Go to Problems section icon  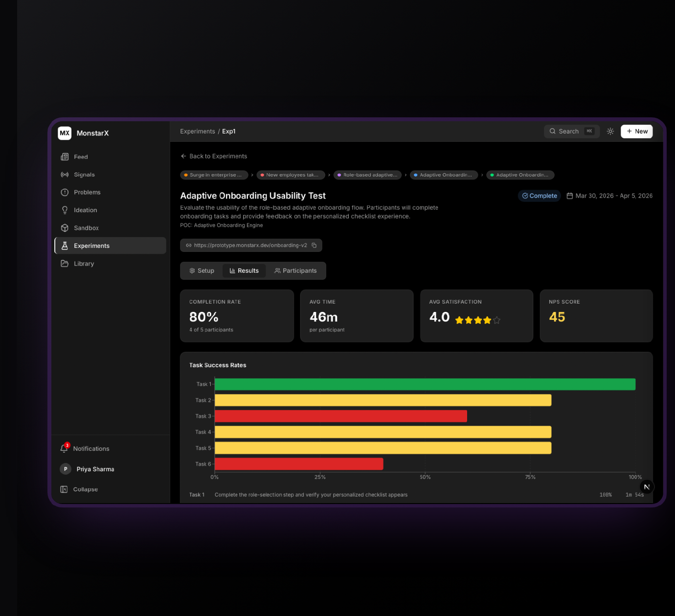[x=65, y=192]
